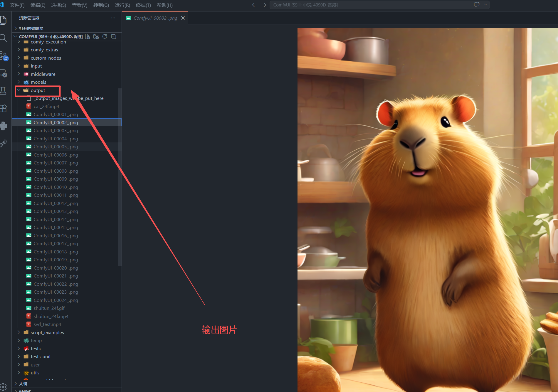The height and width of the screenshot is (392, 558).
Task: Click the explorer tree vertical scrollbar
Action: 120,177
